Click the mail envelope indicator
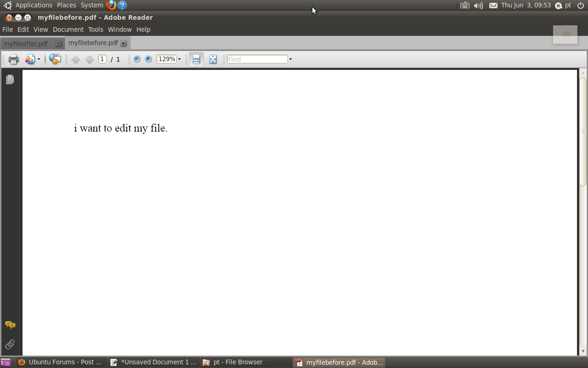 coord(493,6)
